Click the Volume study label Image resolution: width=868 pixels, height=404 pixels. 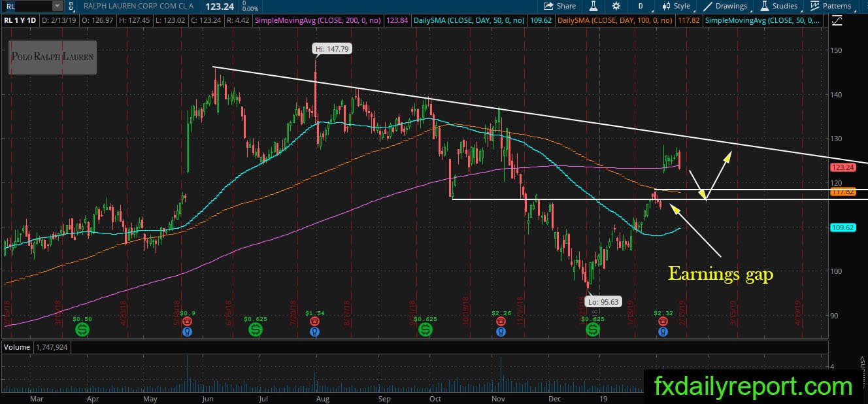16,347
